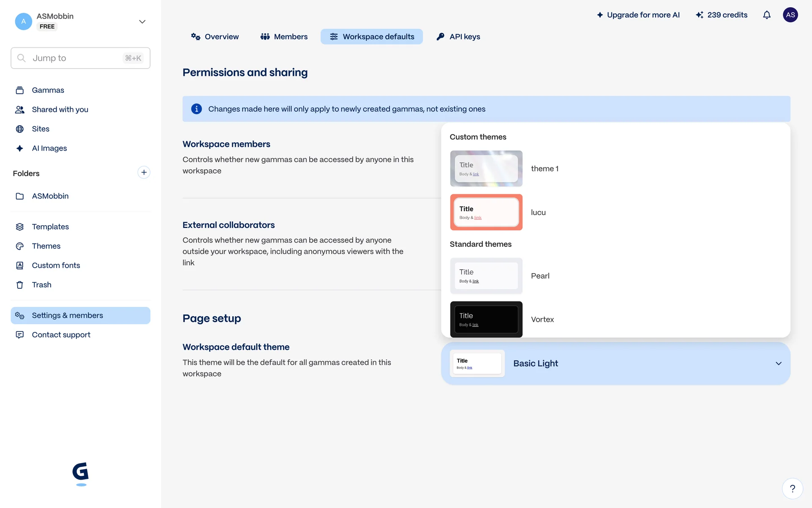Switch to the Members tab
Viewport: 812px width, 508px height.
click(284, 37)
